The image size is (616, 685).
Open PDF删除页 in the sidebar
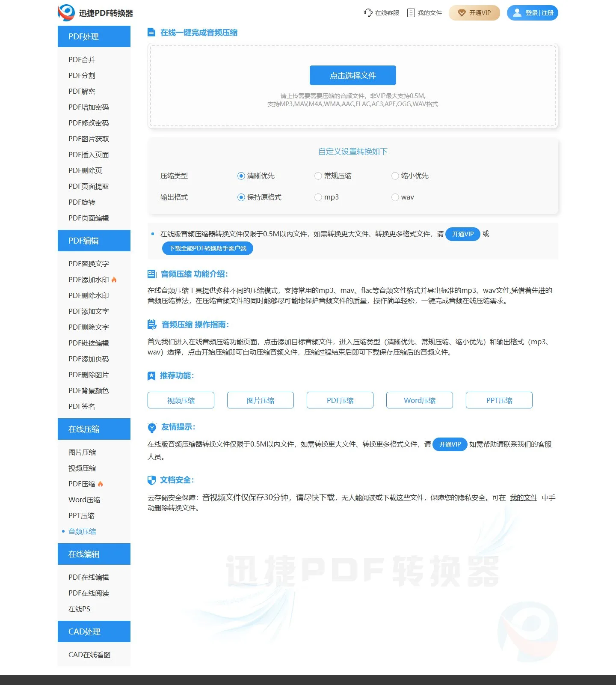(85, 170)
